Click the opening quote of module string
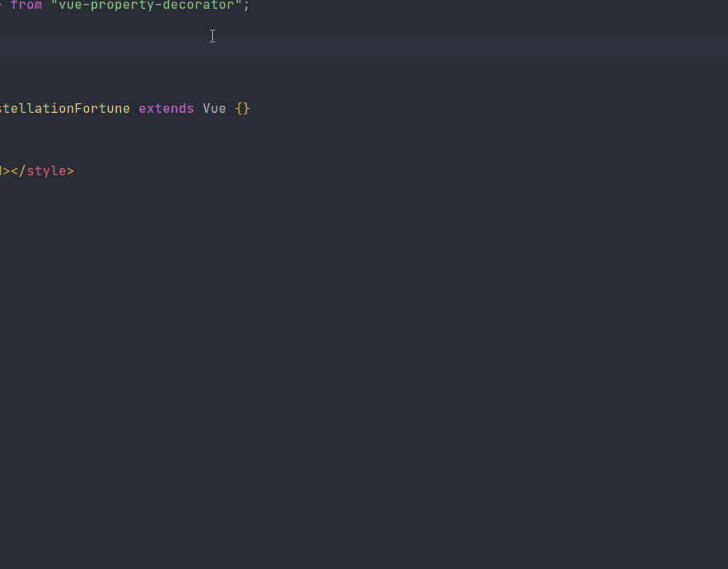The image size is (728, 569). 54,5
